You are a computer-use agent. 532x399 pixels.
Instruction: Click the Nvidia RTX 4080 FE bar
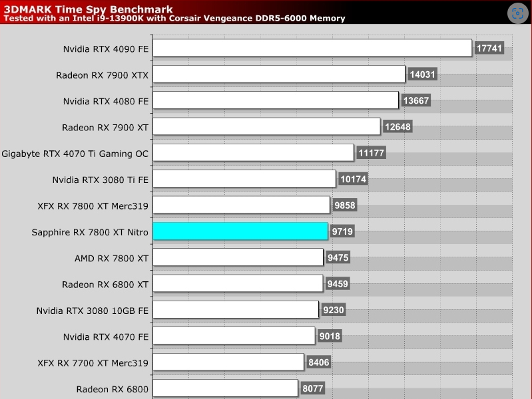click(276, 100)
